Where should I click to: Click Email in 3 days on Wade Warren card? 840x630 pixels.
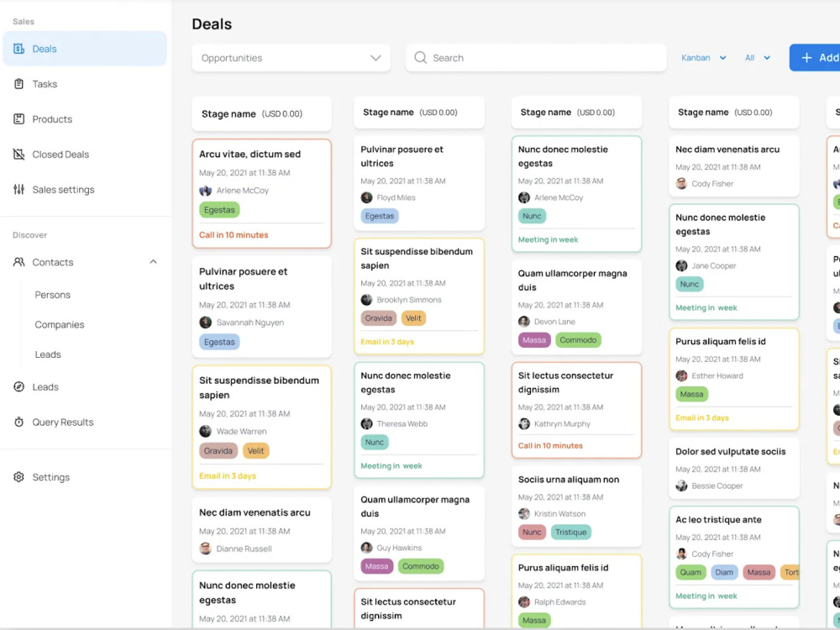(x=228, y=476)
